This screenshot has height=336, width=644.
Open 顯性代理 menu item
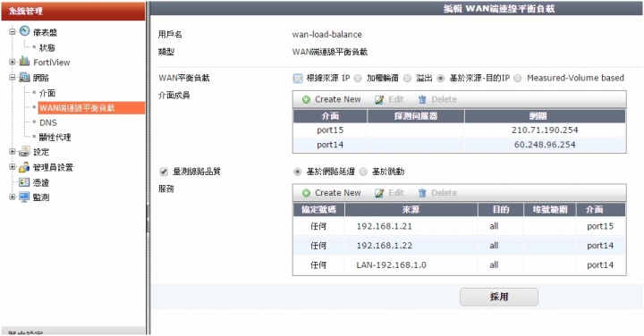tap(55, 137)
